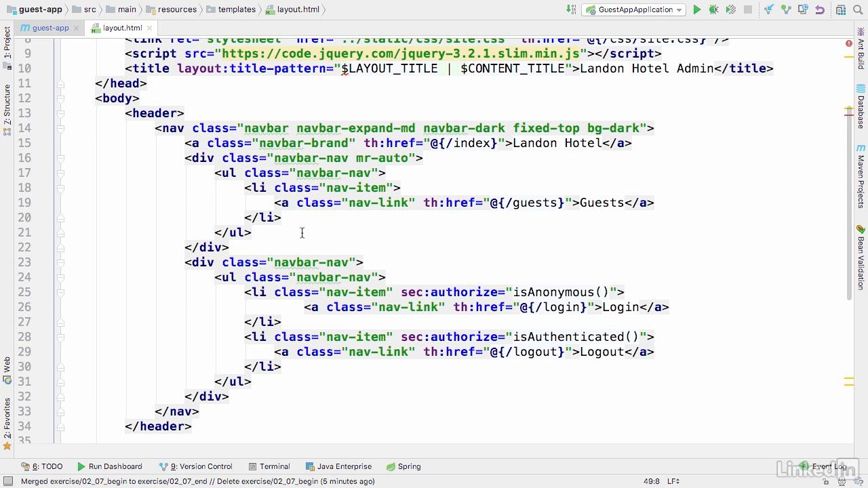Start debugging with the bug icon
Image resolution: width=868 pixels, height=488 pixels.
click(713, 9)
